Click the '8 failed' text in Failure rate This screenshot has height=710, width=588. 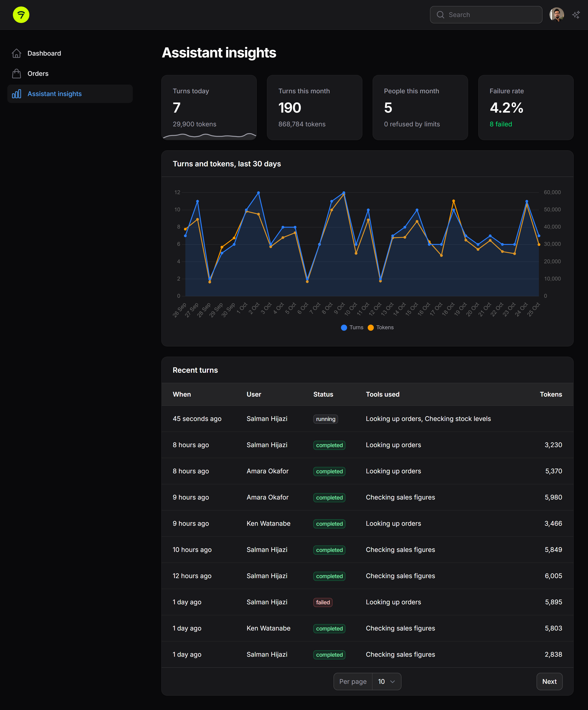tap(501, 124)
